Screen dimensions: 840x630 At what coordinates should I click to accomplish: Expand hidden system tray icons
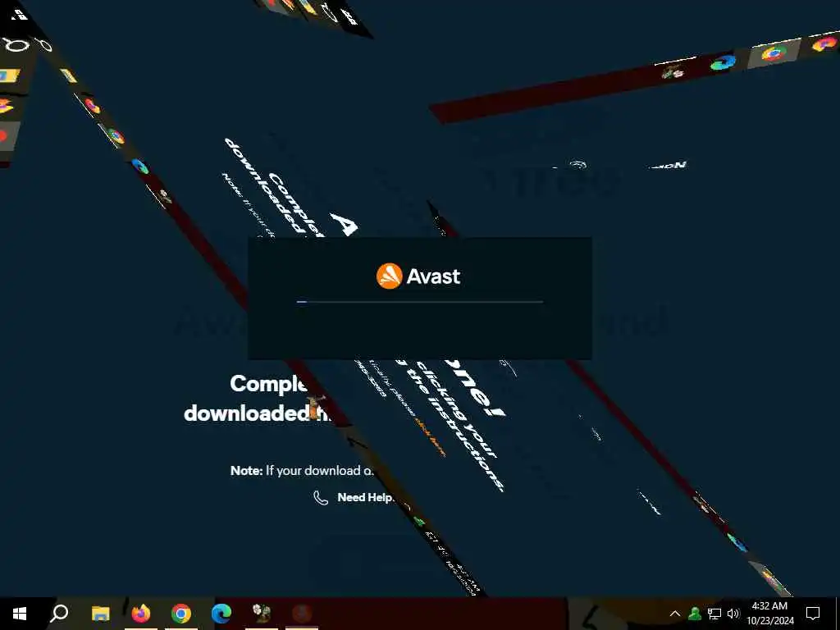pyautogui.click(x=675, y=614)
